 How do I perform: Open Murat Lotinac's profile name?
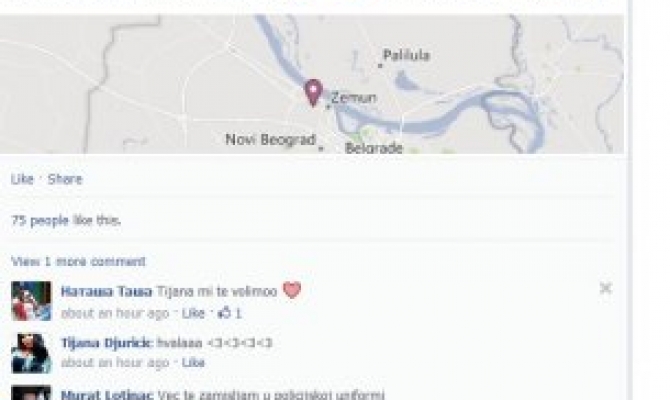tap(107, 394)
